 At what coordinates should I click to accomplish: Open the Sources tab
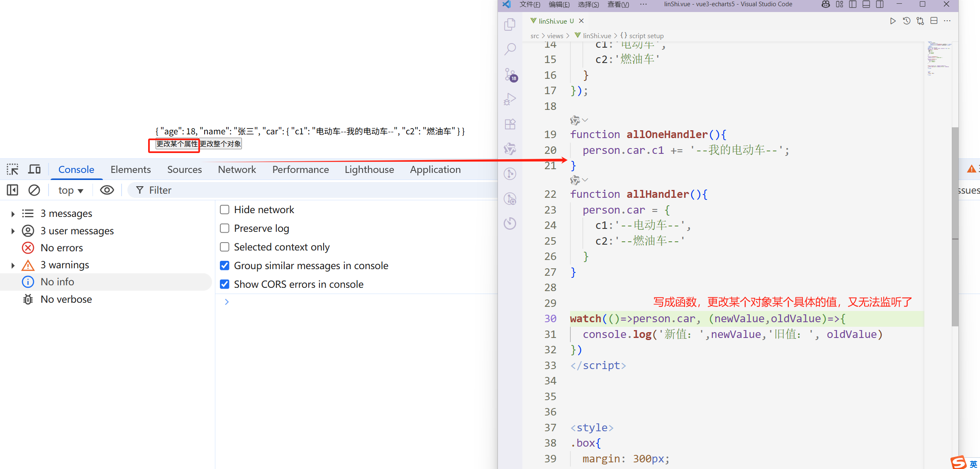184,170
